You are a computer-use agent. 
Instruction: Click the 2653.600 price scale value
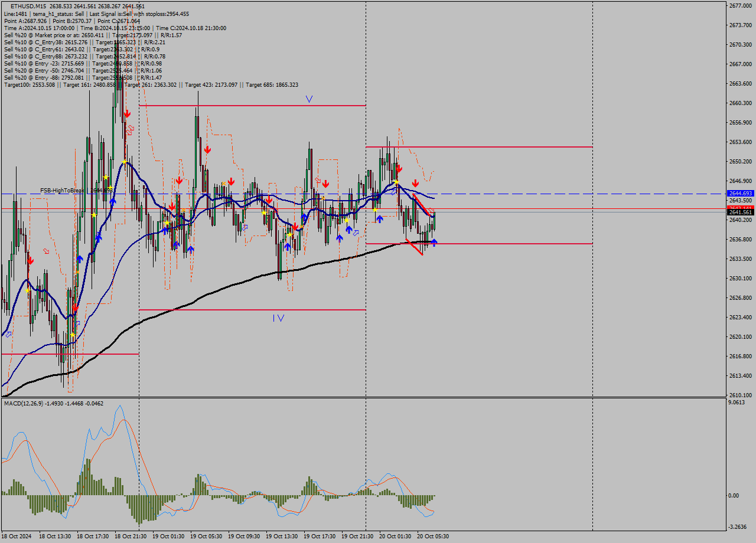[740, 142]
